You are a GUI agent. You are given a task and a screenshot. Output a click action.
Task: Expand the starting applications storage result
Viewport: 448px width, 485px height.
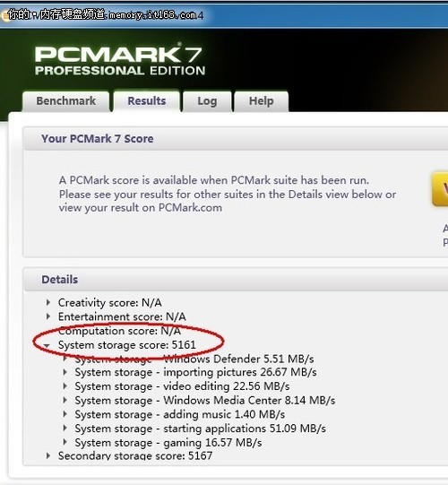tap(65, 429)
